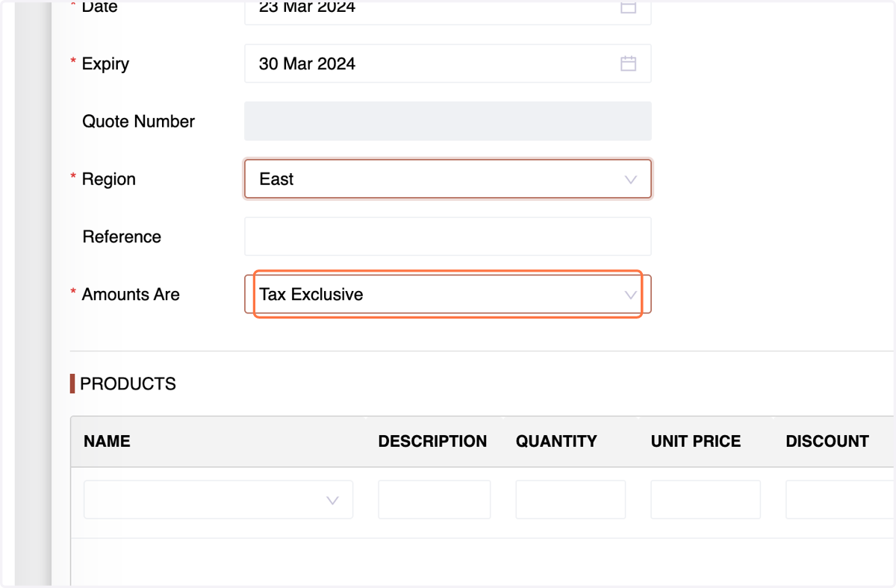Click the product Quantity input cell
The width and height of the screenshot is (896, 588).
tap(570, 499)
